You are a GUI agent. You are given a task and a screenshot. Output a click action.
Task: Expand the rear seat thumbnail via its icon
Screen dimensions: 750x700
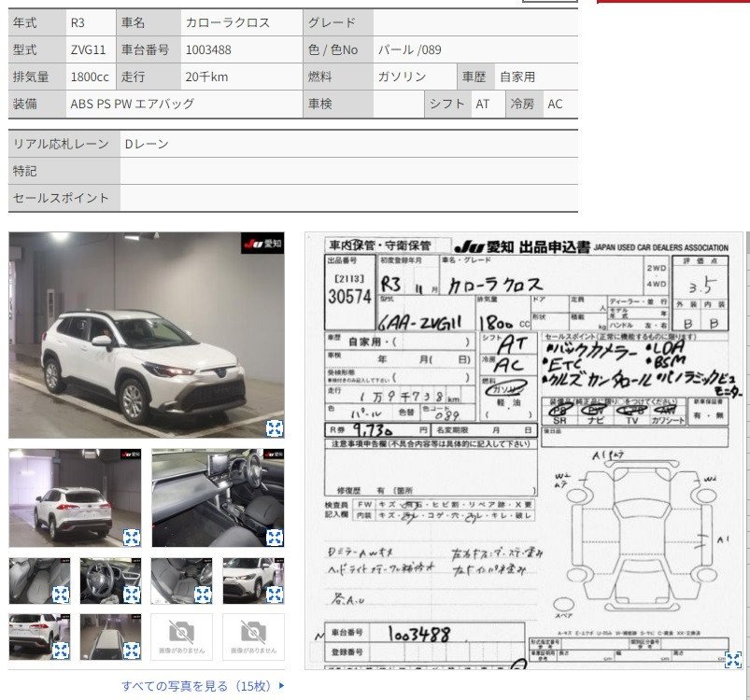point(61,595)
